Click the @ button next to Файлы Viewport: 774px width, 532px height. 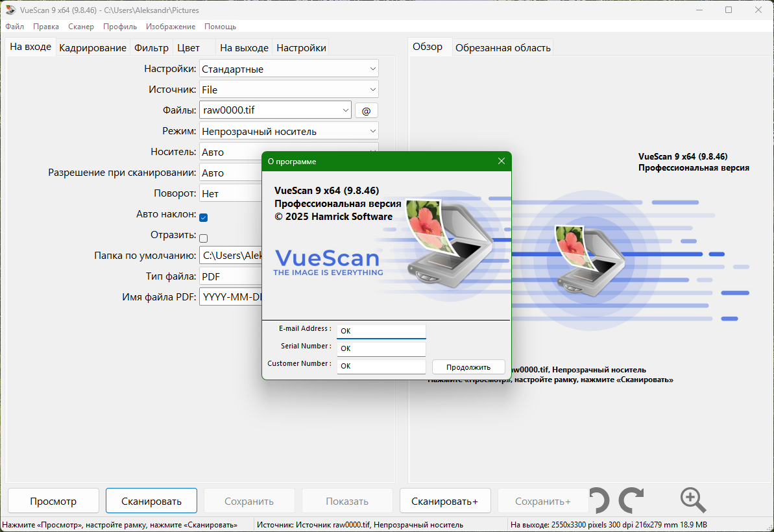click(367, 110)
